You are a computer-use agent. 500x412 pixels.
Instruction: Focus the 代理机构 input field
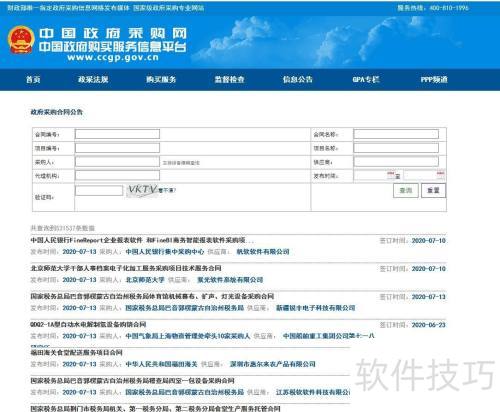tap(117, 175)
